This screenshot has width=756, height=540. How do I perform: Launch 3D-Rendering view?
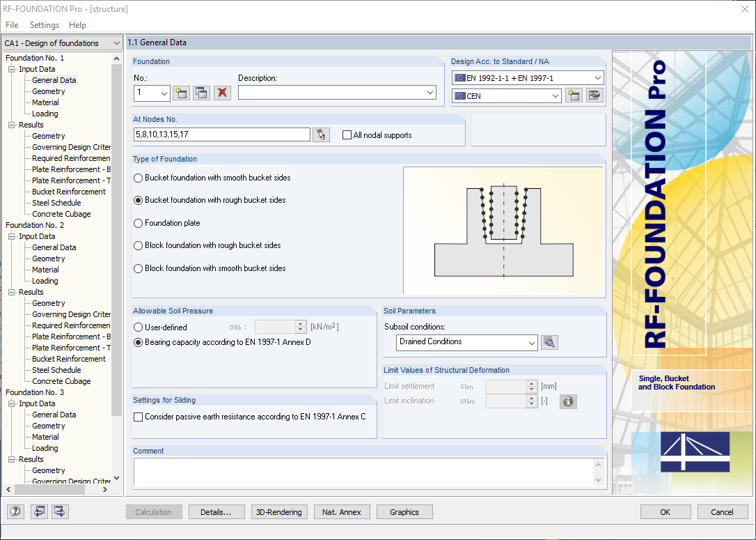click(x=279, y=512)
